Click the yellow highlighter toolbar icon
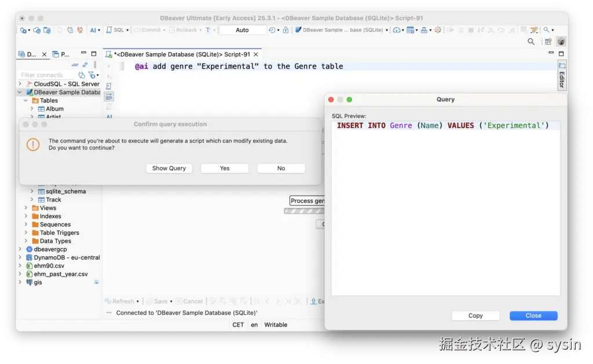This screenshot has width=593, height=364. 534,30
